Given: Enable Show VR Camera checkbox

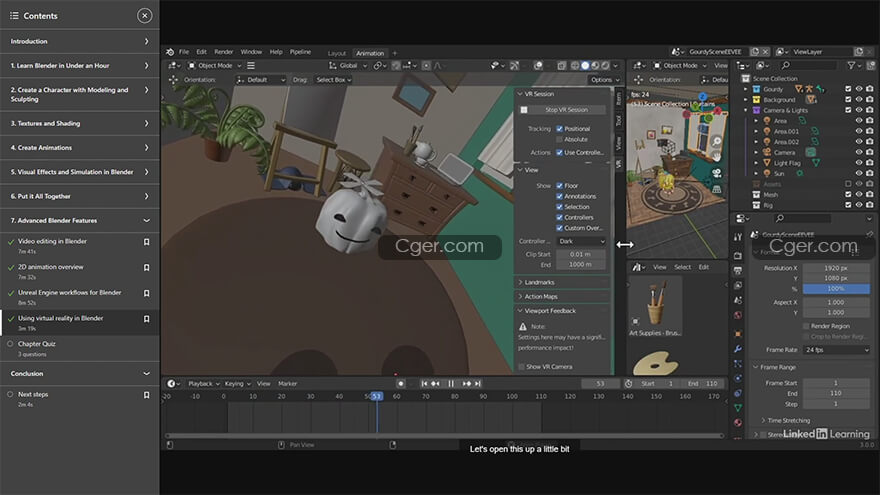Looking at the screenshot, I should pos(522,367).
